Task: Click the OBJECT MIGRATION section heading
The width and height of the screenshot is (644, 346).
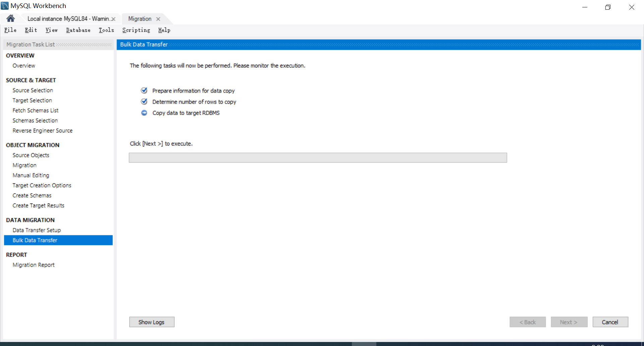Action: [33, 145]
